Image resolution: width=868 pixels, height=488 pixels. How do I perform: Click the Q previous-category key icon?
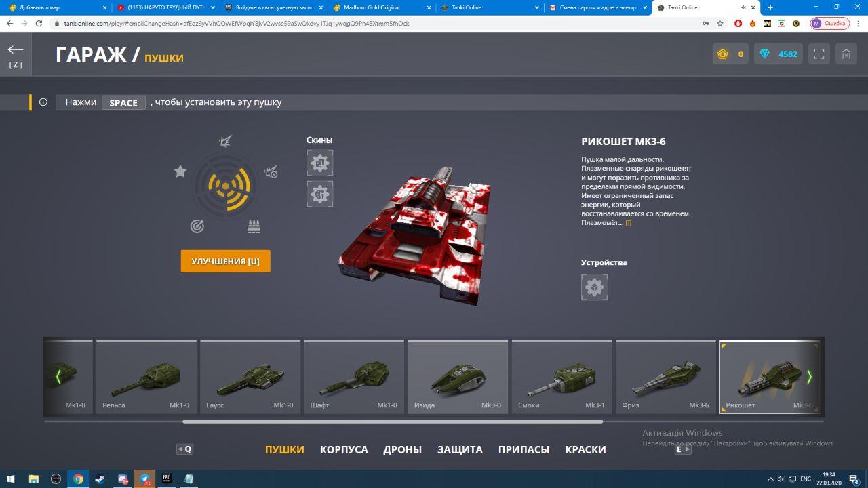184,449
